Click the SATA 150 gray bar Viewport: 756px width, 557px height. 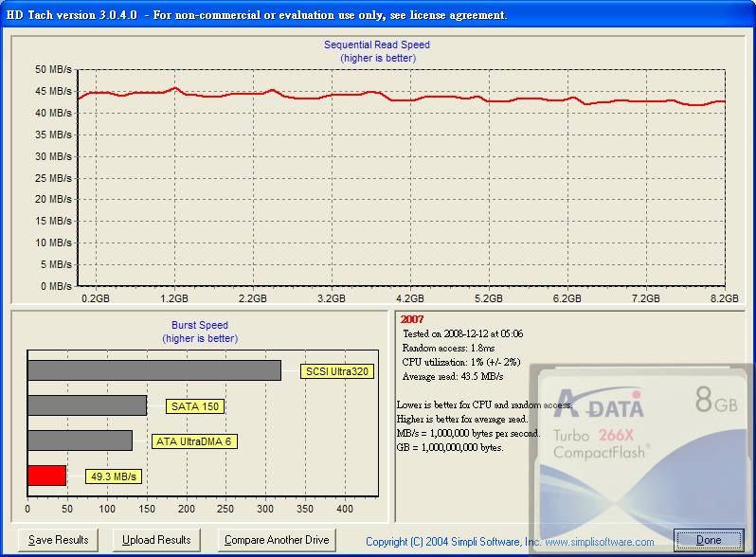(x=87, y=405)
